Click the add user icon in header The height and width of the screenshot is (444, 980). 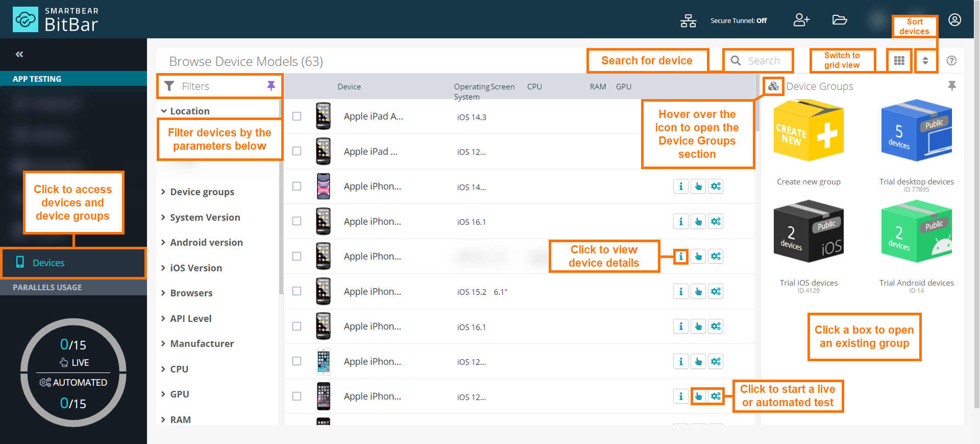click(801, 20)
